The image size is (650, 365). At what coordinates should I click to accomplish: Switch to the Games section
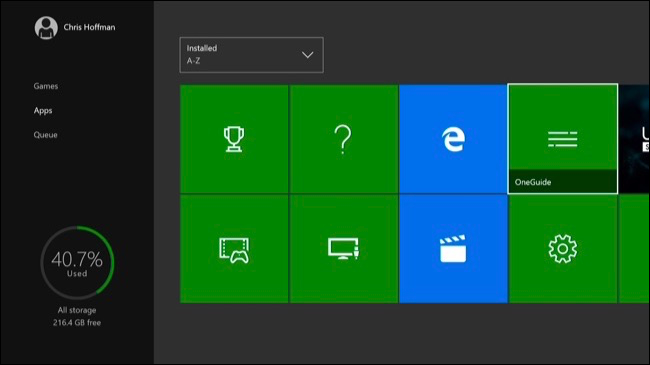46,86
